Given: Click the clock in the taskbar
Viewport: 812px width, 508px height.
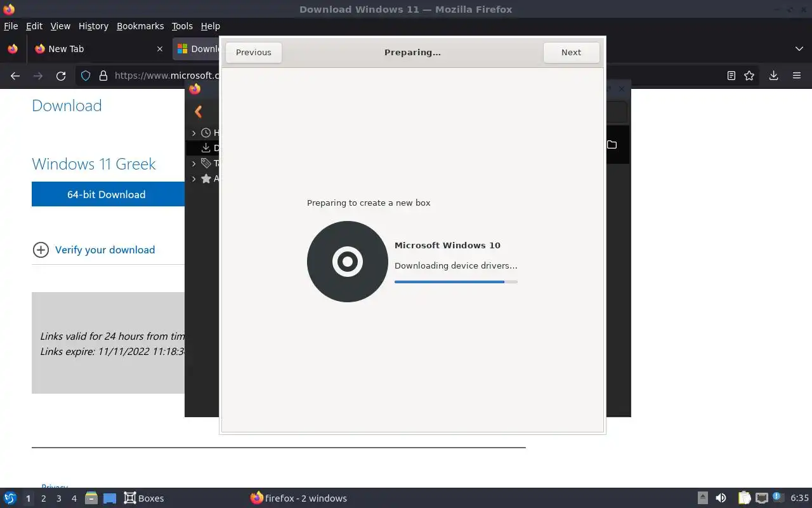Looking at the screenshot, I should pos(799,498).
